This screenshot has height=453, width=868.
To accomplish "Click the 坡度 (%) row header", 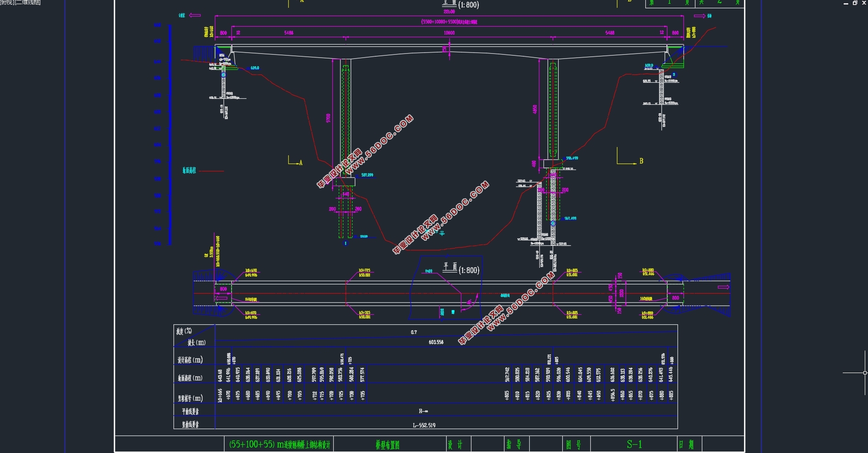I will tap(184, 331).
